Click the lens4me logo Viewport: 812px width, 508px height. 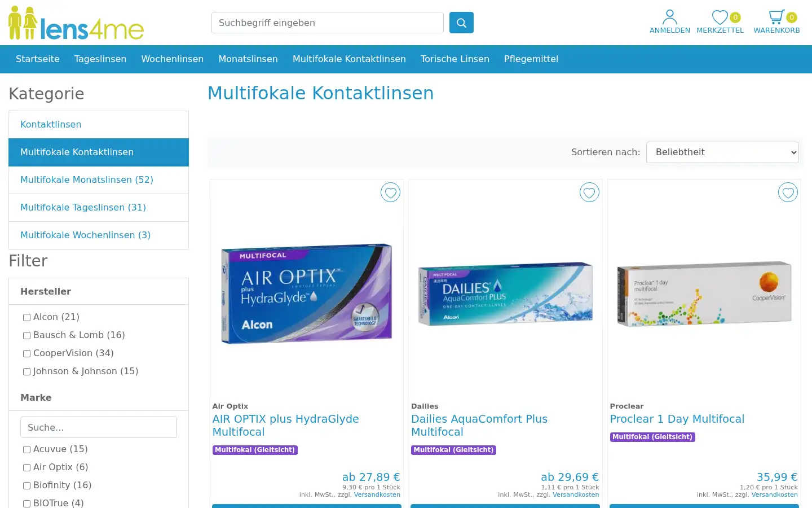pyautogui.click(x=76, y=23)
